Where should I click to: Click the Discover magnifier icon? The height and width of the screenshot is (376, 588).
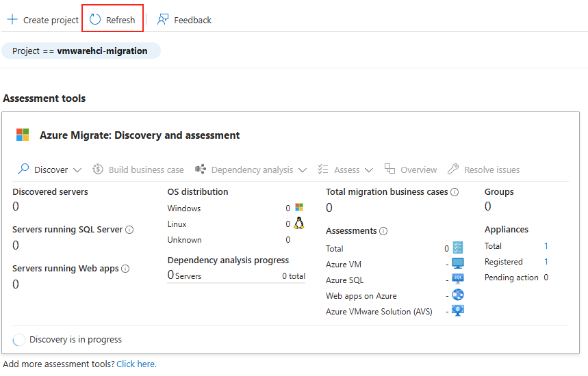(x=23, y=170)
